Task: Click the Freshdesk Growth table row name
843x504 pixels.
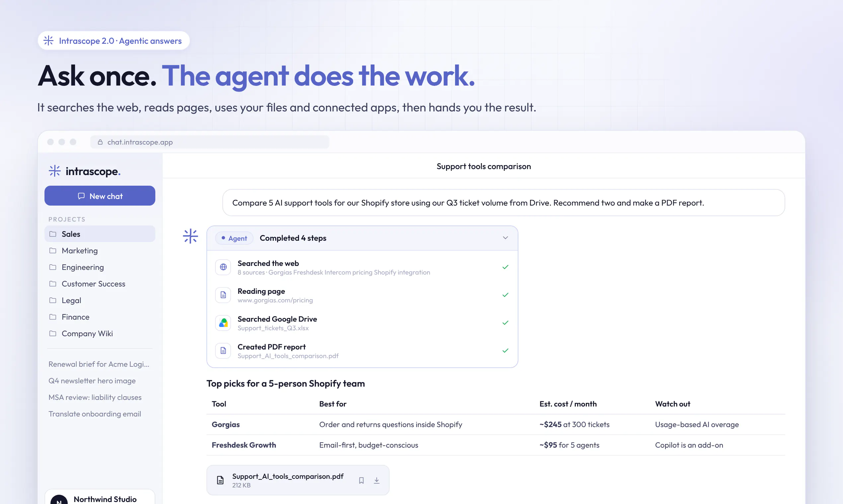Action: tap(244, 445)
